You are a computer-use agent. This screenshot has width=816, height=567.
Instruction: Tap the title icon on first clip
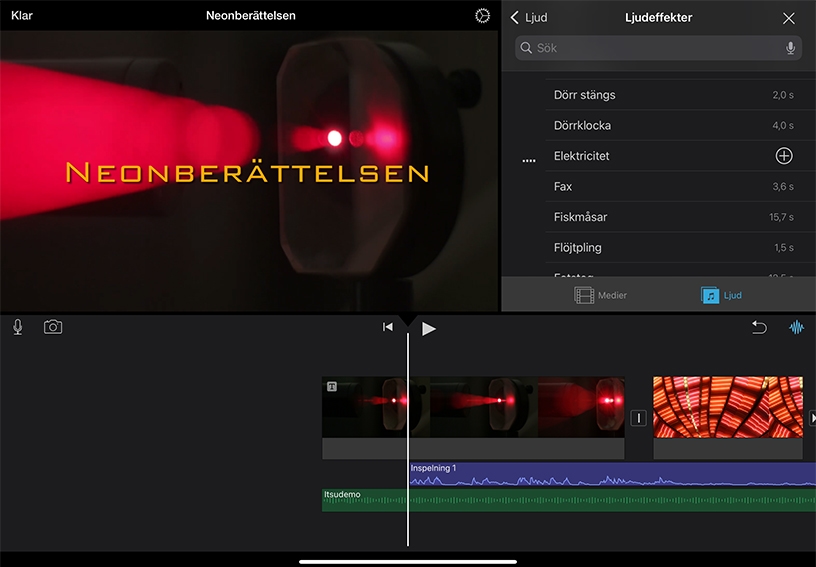click(332, 386)
